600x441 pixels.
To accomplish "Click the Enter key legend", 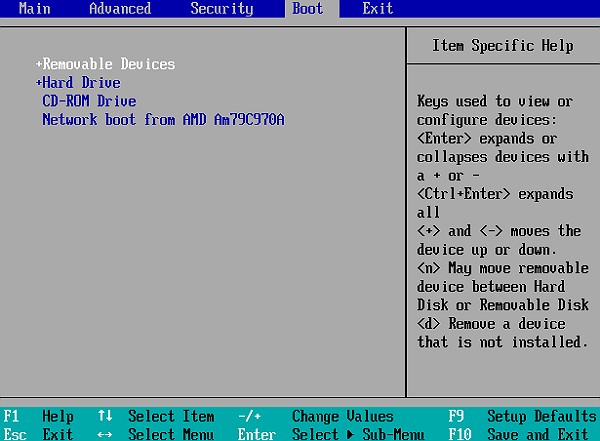I will coord(257,434).
